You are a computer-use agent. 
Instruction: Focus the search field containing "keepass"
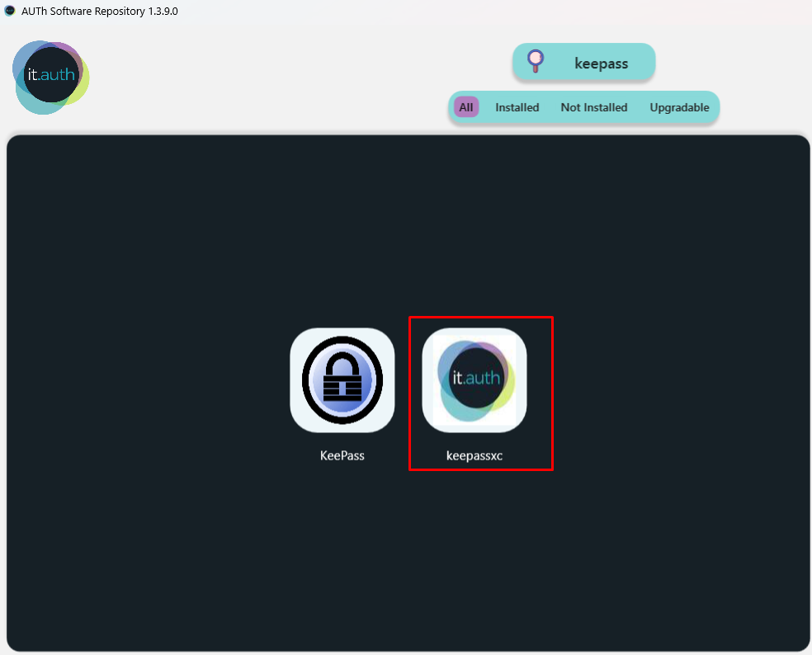pyautogui.click(x=601, y=64)
